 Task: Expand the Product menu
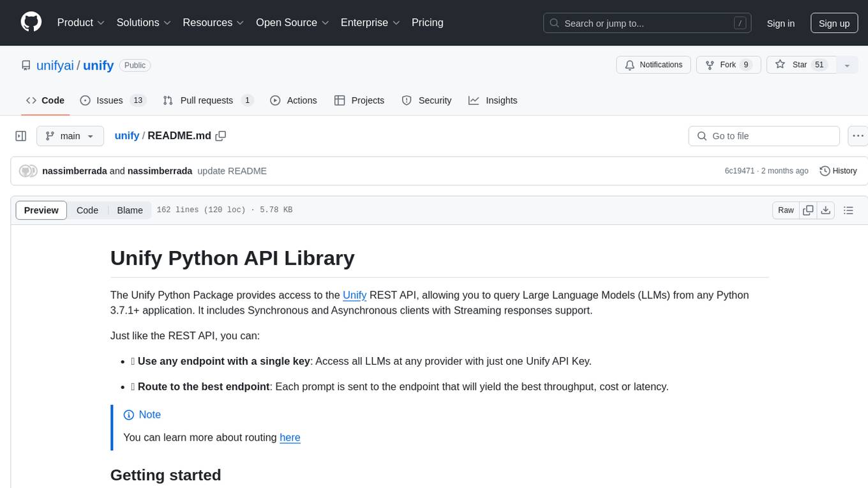81,22
